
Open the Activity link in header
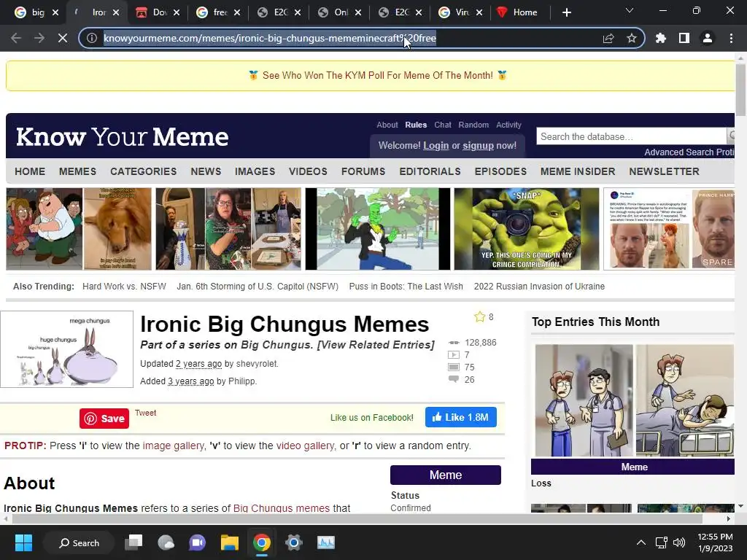[508, 125]
